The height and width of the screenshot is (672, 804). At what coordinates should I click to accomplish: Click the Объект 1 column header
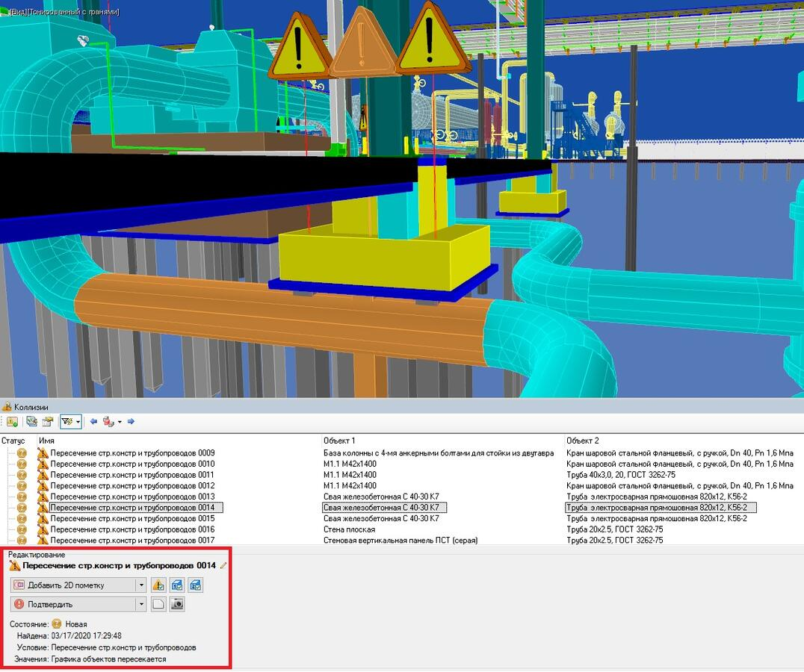click(339, 441)
